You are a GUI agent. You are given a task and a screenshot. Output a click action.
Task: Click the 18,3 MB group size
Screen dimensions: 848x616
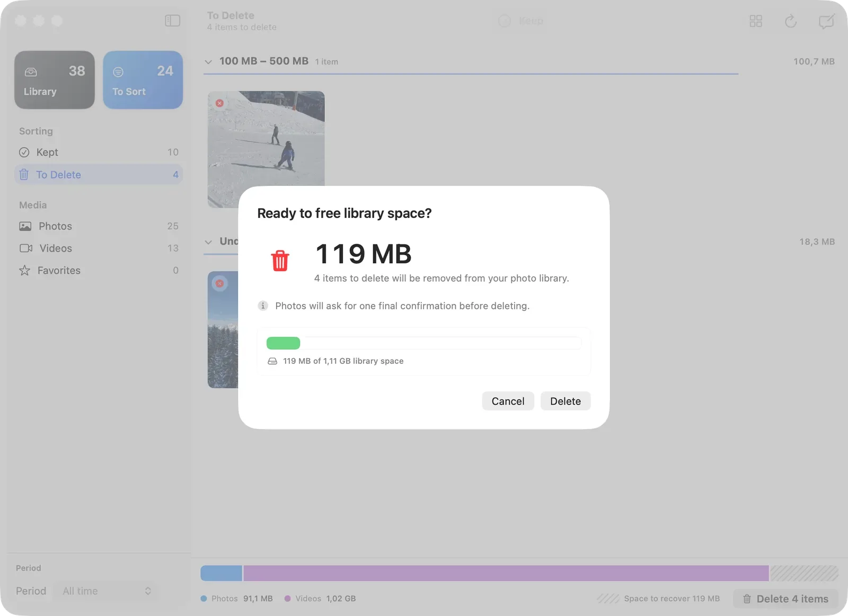click(x=817, y=242)
